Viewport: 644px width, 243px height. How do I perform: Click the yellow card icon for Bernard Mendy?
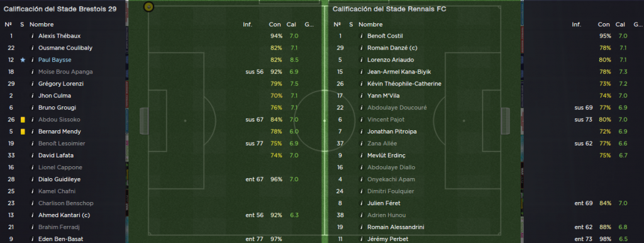tap(23, 132)
